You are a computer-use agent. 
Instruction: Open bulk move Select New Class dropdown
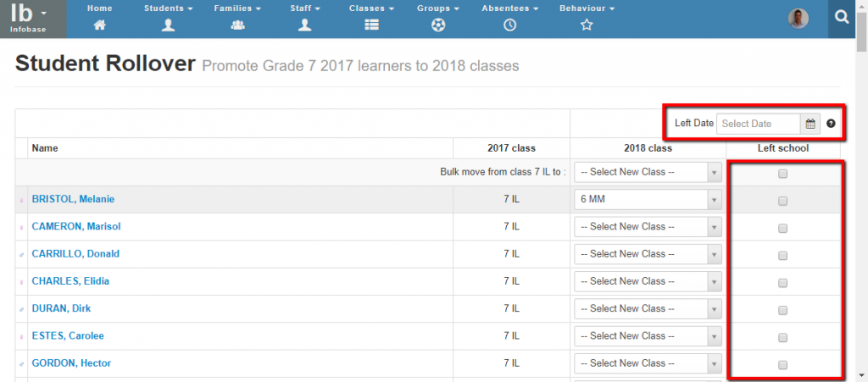click(x=648, y=172)
